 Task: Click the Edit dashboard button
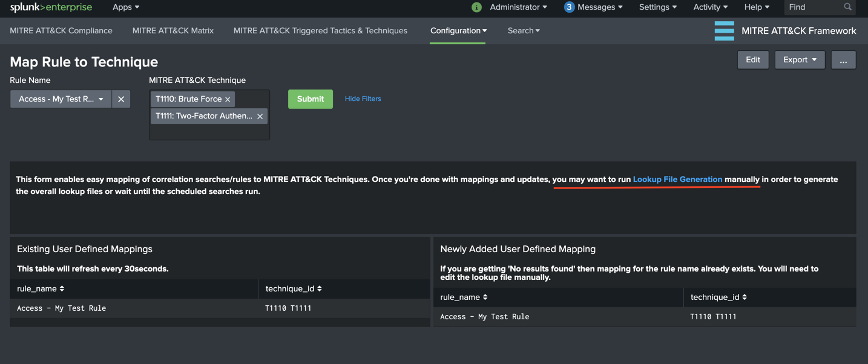[753, 60]
